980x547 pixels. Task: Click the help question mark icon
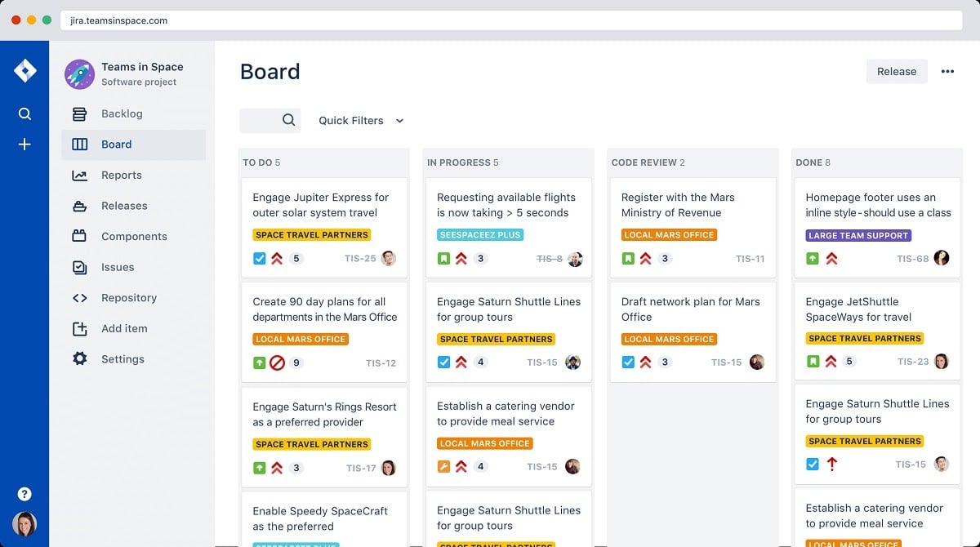(24, 493)
